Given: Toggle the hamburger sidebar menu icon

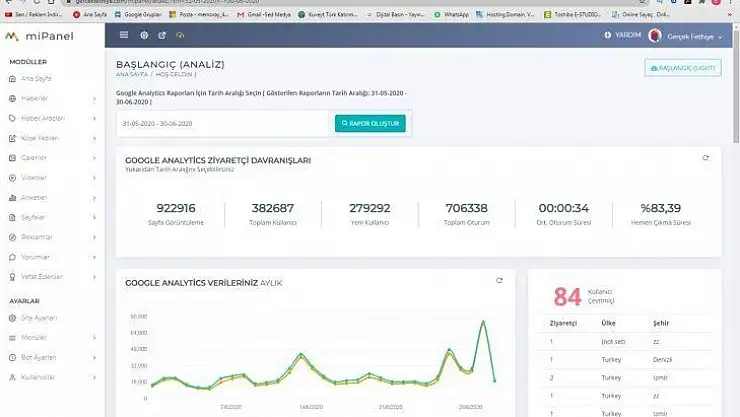Looking at the screenshot, I should tap(124, 35).
